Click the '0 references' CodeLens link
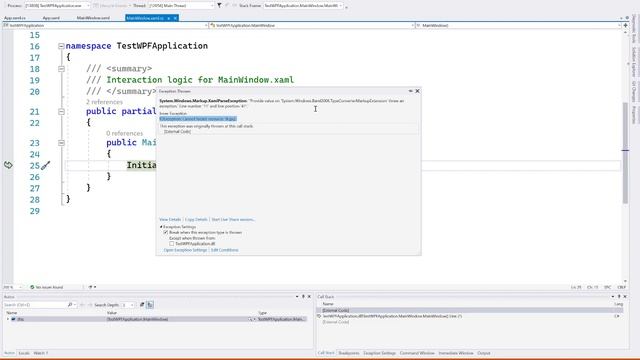 tap(124, 133)
